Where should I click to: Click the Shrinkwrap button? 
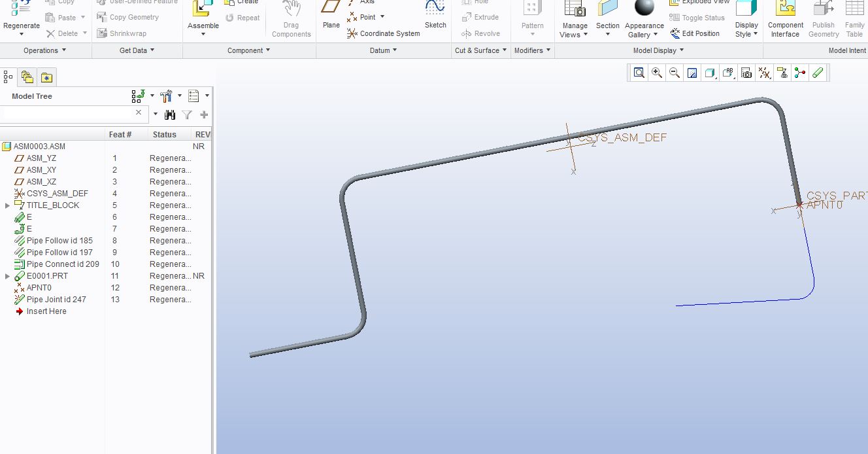click(x=122, y=33)
